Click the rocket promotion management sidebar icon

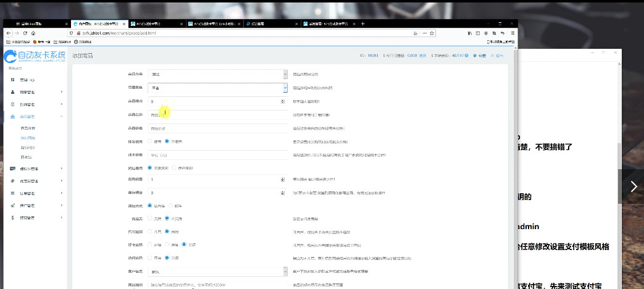[13, 205]
